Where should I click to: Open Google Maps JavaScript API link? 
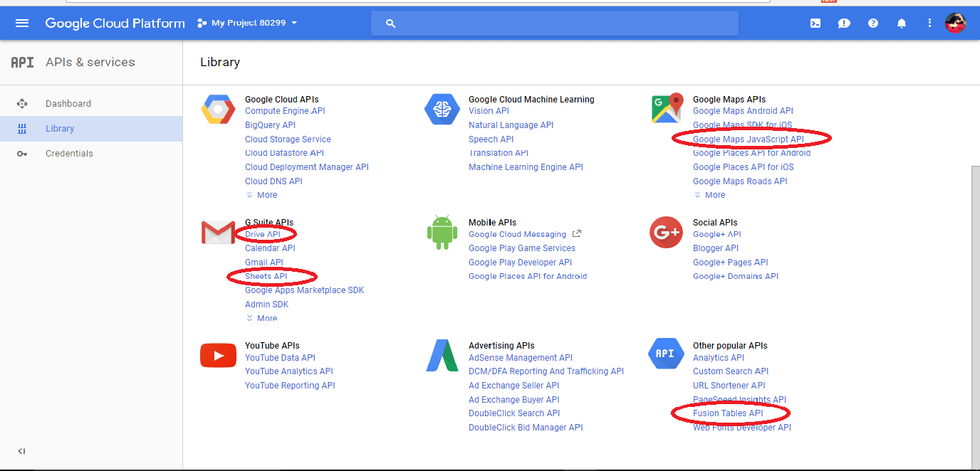click(x=748, y=139)
